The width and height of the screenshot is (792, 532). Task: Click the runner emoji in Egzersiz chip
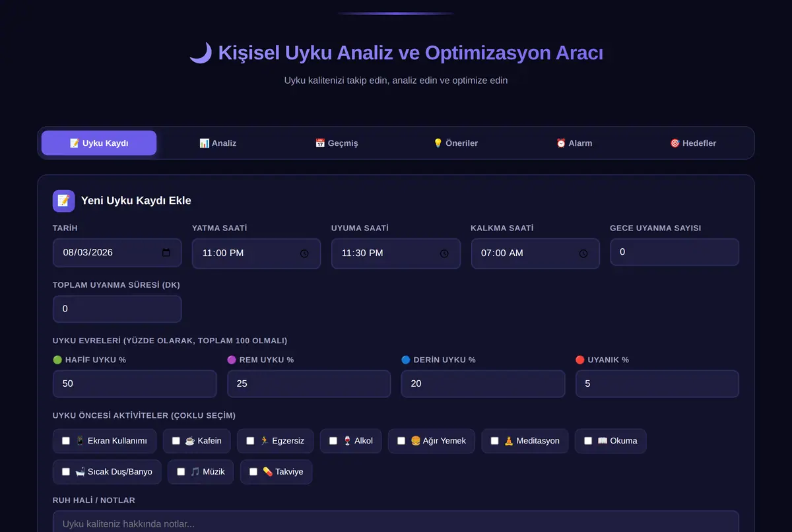tap(264, 441)
